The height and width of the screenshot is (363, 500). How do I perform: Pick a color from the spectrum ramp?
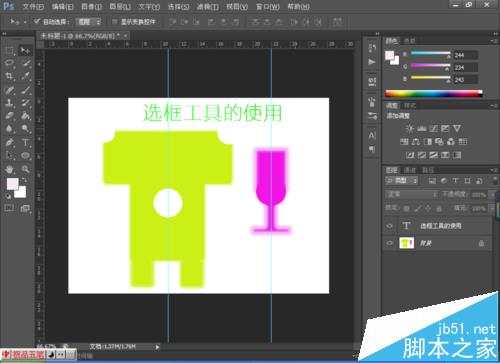coord(434,94)
